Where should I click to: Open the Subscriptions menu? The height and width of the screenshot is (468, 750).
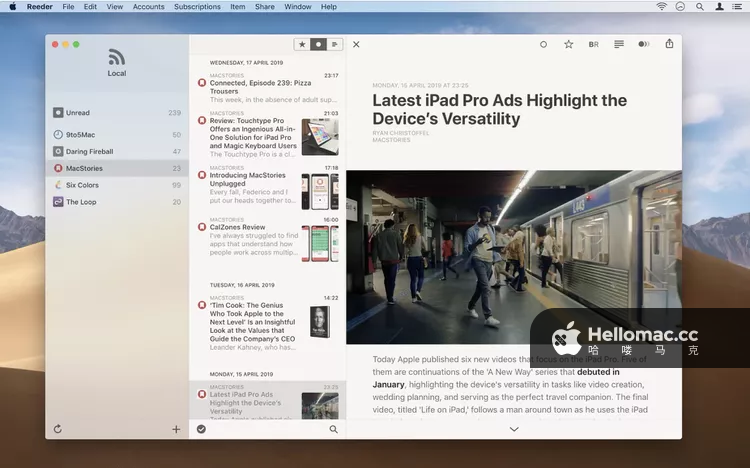(197, 6)
